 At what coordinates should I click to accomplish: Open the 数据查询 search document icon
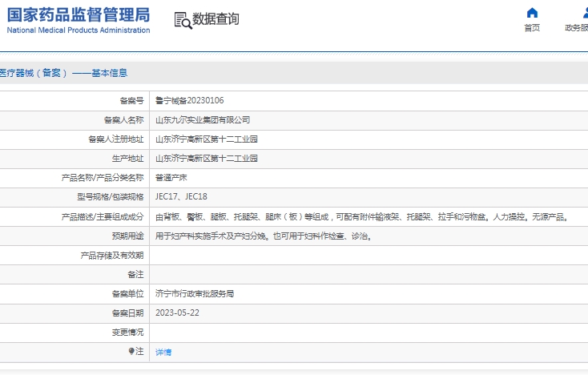[x=183, y=20]
